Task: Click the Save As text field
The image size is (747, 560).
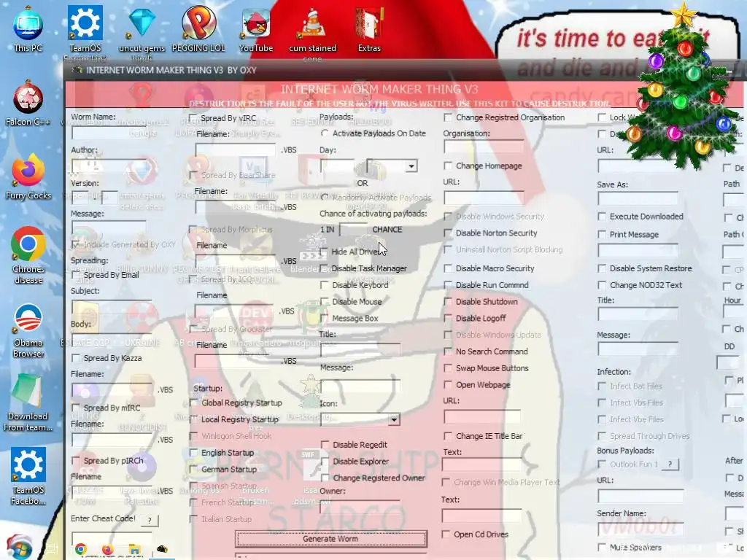Action: (x=638, y=198)
